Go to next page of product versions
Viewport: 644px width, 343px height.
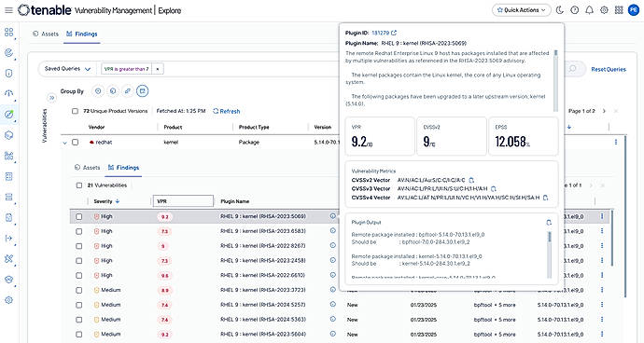(604, 111)
